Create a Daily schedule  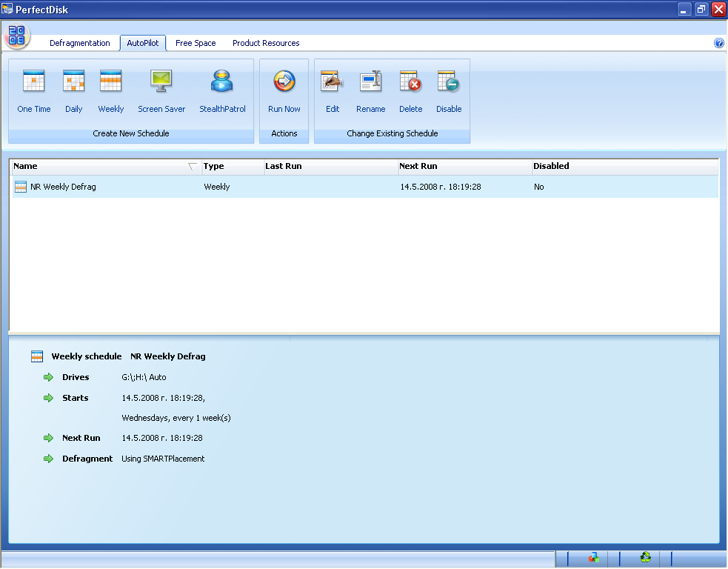coord(74,91)
